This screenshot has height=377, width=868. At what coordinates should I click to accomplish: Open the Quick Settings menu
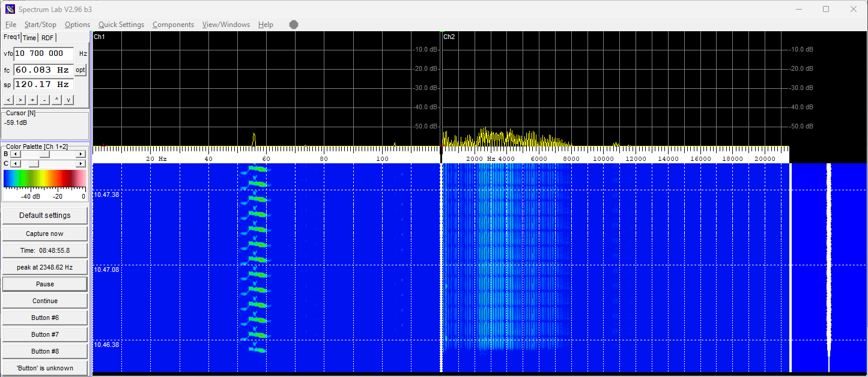121,25
